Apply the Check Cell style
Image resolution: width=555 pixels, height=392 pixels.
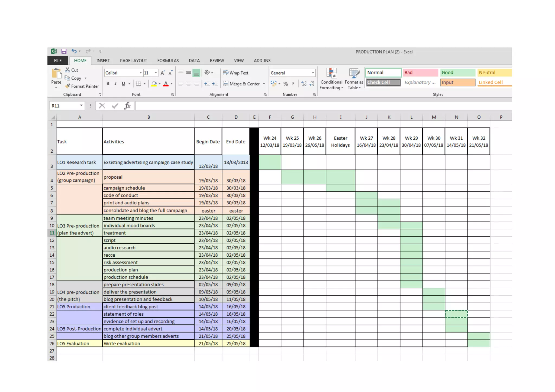click(383, 82)
